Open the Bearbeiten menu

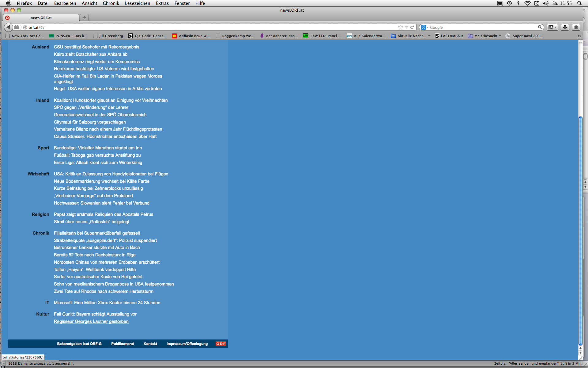[x=65, y=3]
